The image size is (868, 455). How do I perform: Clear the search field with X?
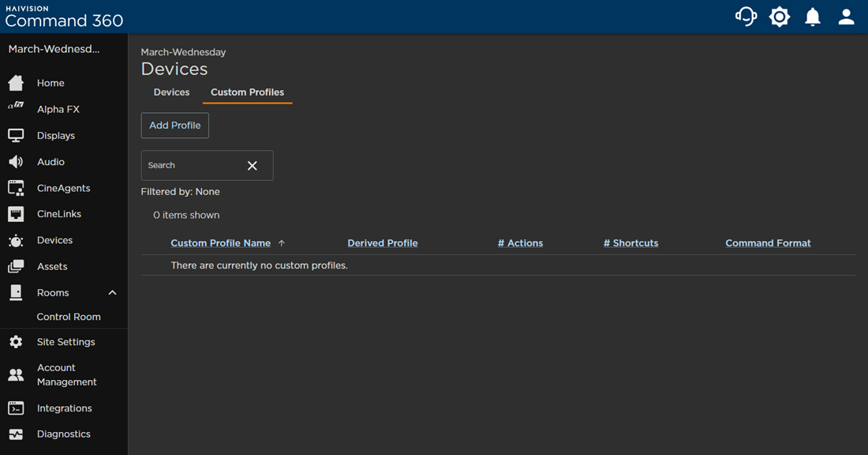(252, 166)
